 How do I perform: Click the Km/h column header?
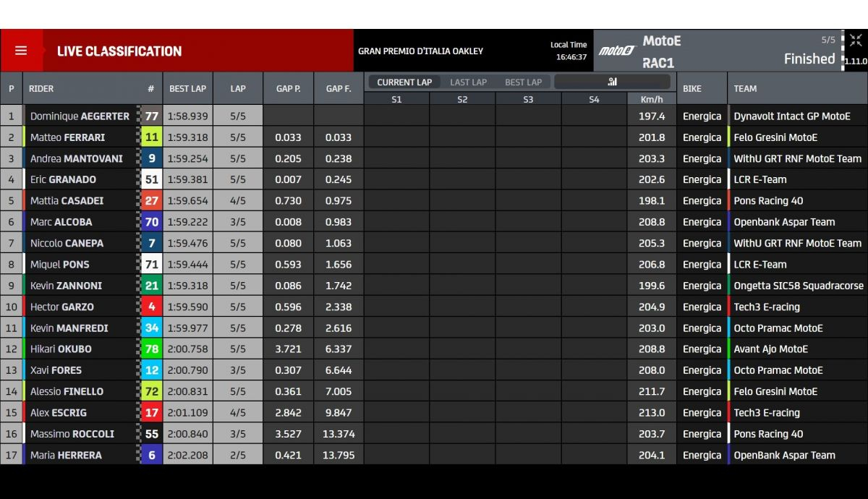pos(652,99)
